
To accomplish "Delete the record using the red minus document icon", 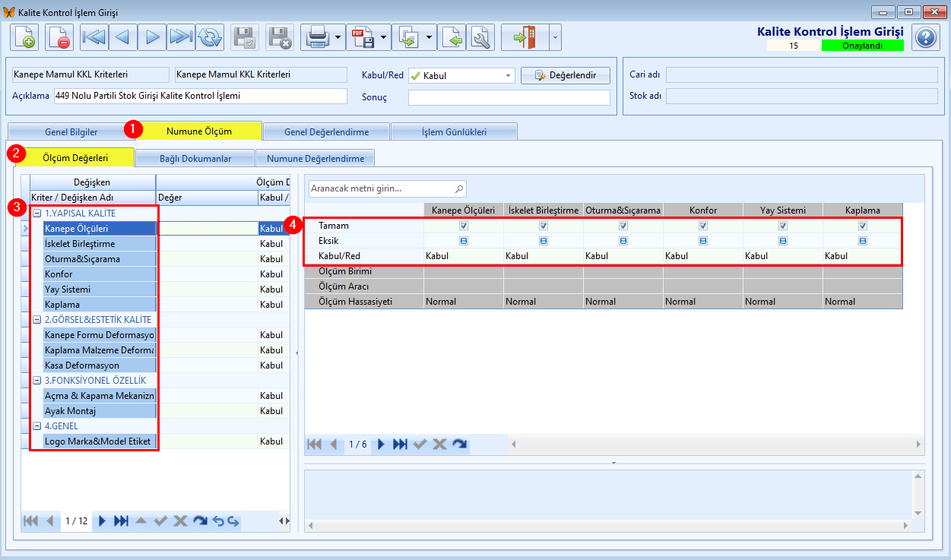I will point(59,37).
